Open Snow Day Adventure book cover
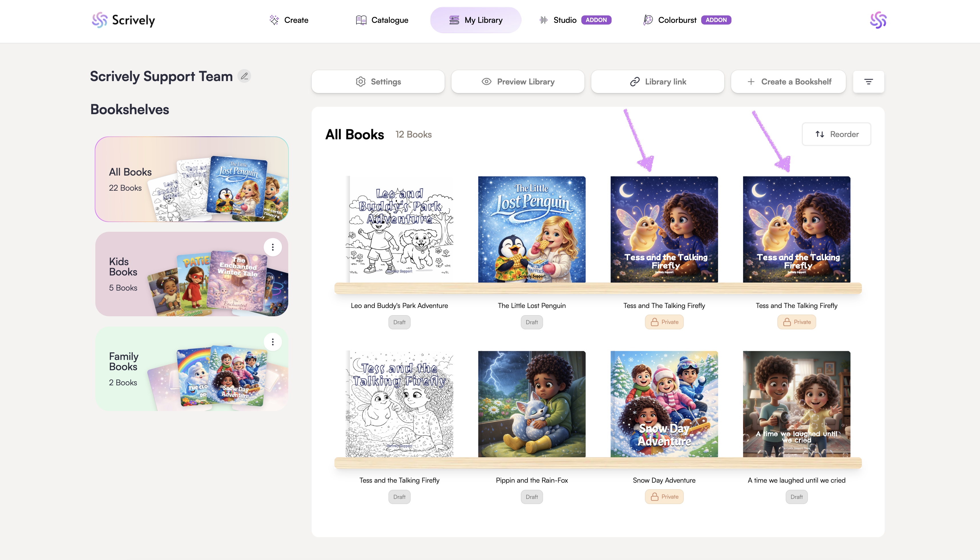Image resolution: width=980 pixels, height=560 pixels. pos(664,404)
